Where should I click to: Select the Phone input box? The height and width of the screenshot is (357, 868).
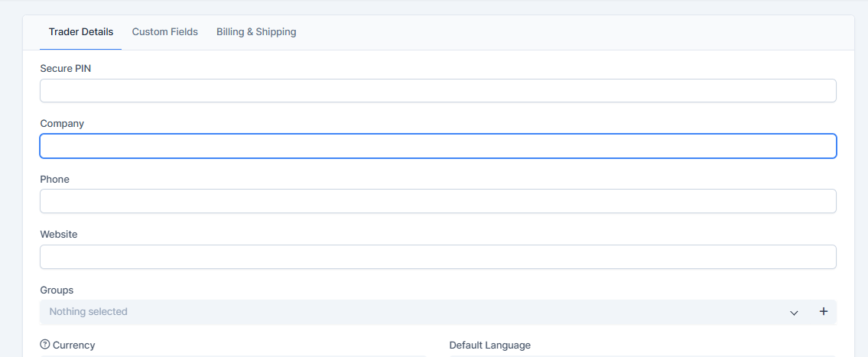tap(437, 201)
